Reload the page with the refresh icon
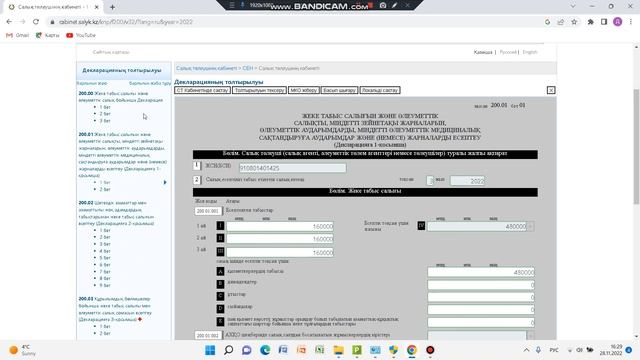Screen dimensions: 640x360 click(36, 22)
